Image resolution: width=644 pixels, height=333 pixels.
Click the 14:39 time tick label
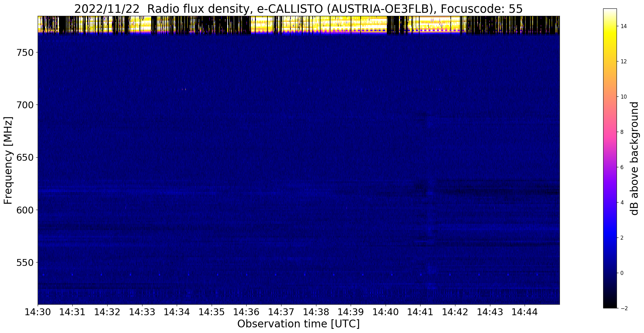(351, 312)
